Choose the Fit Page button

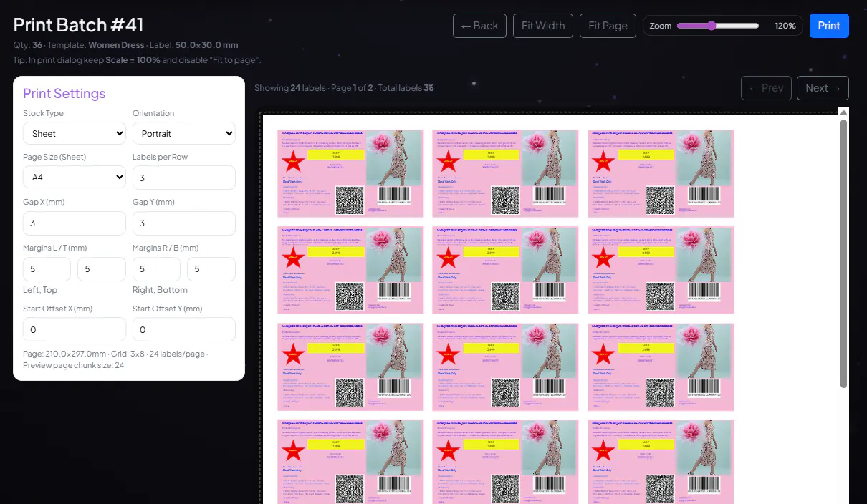pyautogui.click(x=608, y=26)
